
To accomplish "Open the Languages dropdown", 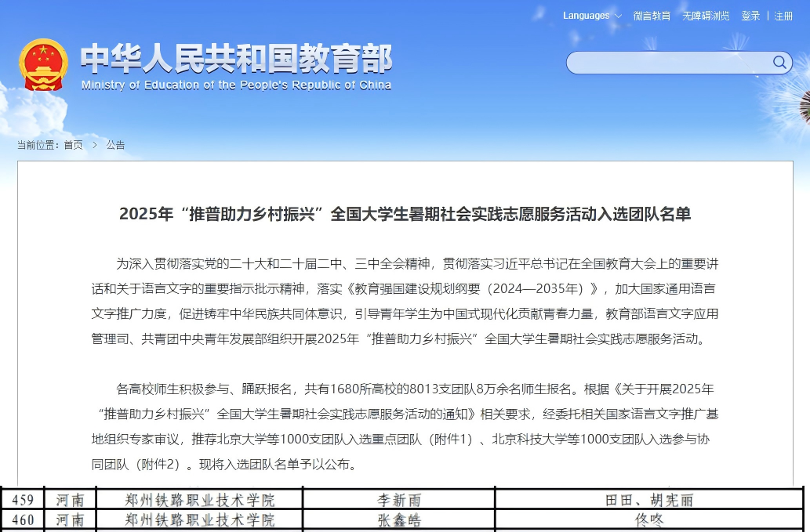I will (x=592, y=16).
